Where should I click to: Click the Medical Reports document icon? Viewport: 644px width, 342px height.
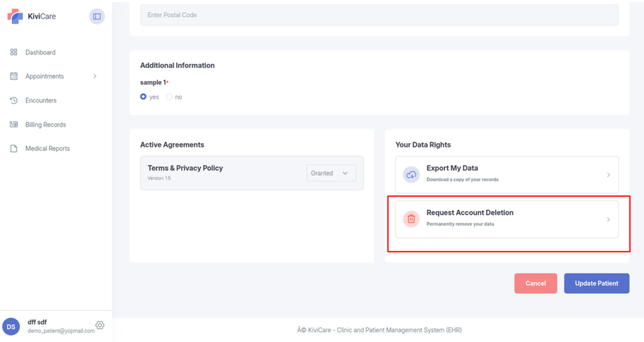tap(14, 148)
